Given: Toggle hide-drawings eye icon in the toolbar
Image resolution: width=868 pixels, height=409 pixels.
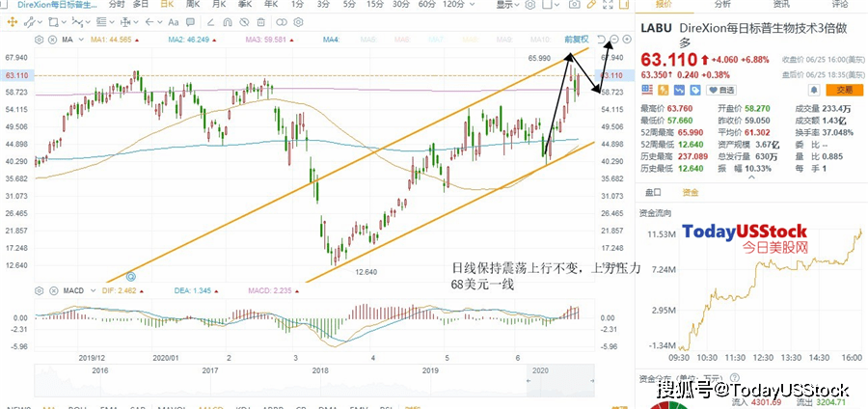Looking at the screenshot, I should tap(244, 23).
